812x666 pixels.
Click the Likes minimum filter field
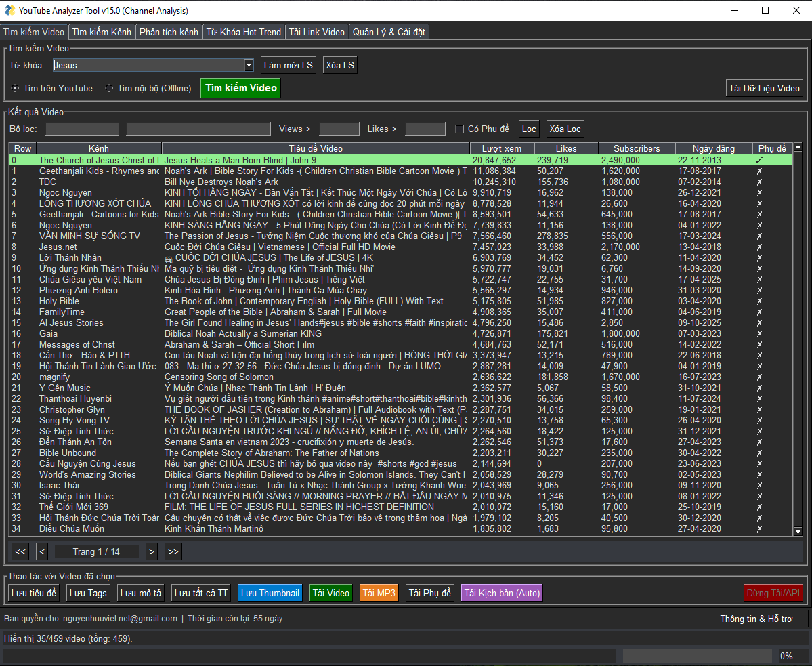(425, 129)
